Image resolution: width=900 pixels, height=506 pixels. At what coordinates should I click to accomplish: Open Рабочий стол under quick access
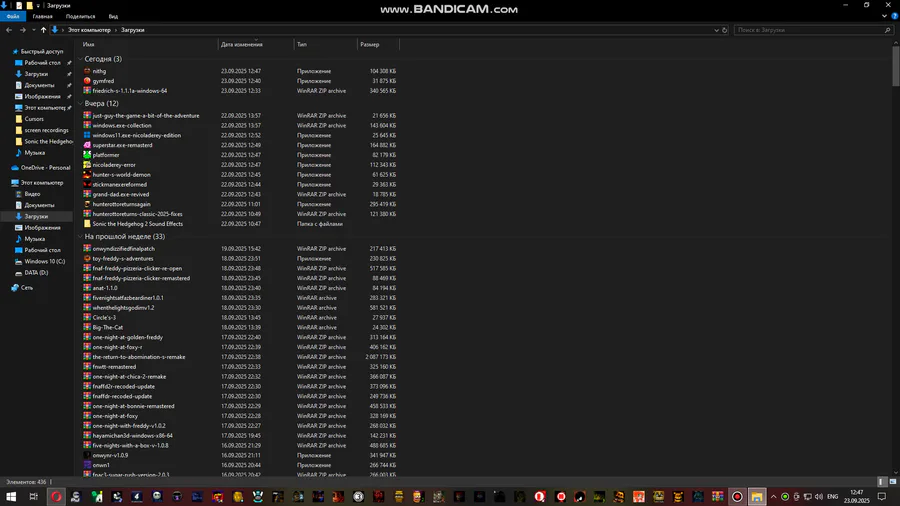[x=42, y=63]
